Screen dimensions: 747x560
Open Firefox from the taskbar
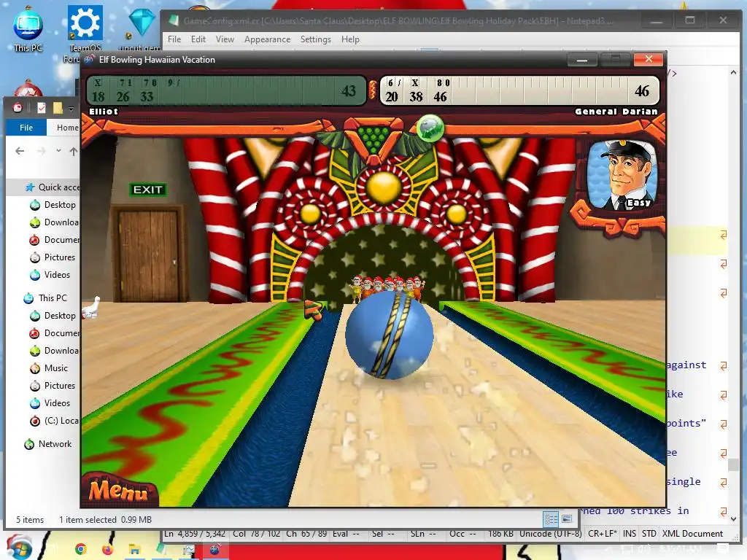point(108,549)
